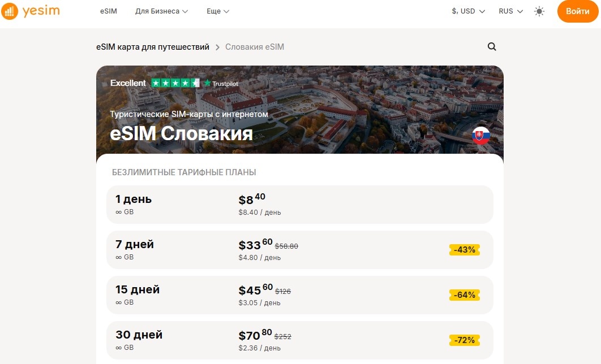Open the eSIM карта для путешествий breadcrumb link
The width and height of the screenshot is (601, 364).
click(x=152, y=47)
